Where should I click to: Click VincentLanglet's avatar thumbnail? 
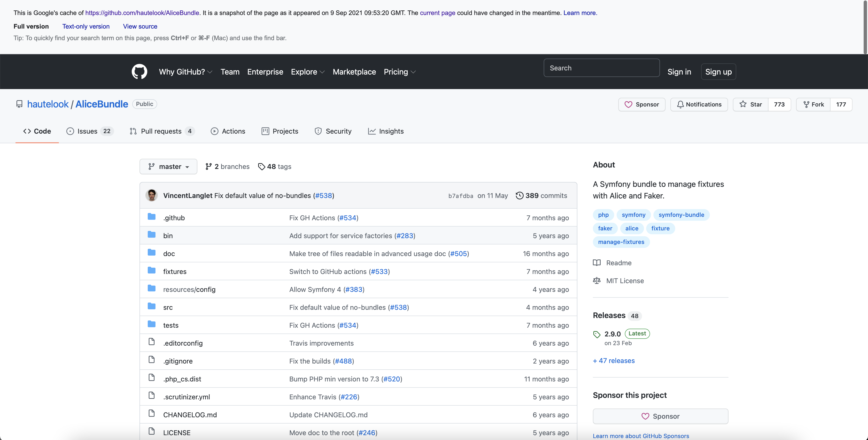coord(152,195)
